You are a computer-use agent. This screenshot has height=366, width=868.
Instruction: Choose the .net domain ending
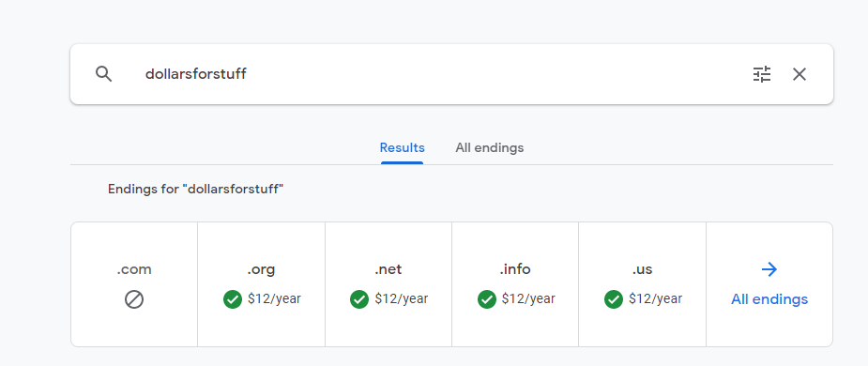tap(388, 284)
